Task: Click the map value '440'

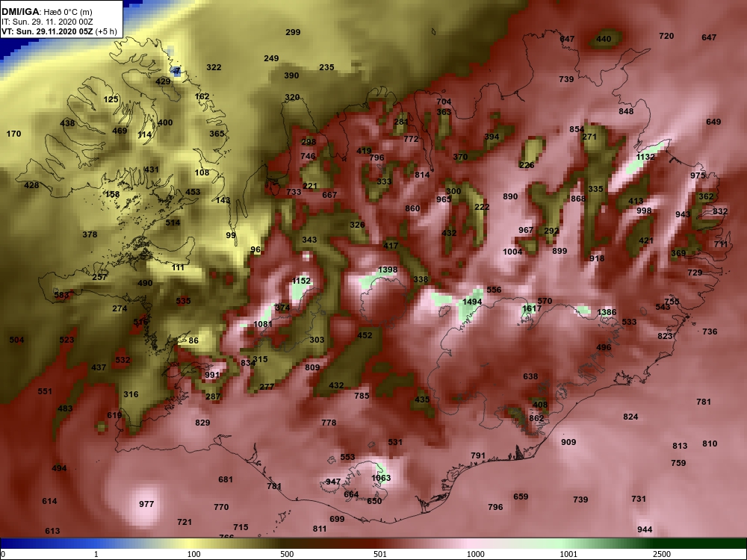Action: pyautogui.click(x=604, y=39)
